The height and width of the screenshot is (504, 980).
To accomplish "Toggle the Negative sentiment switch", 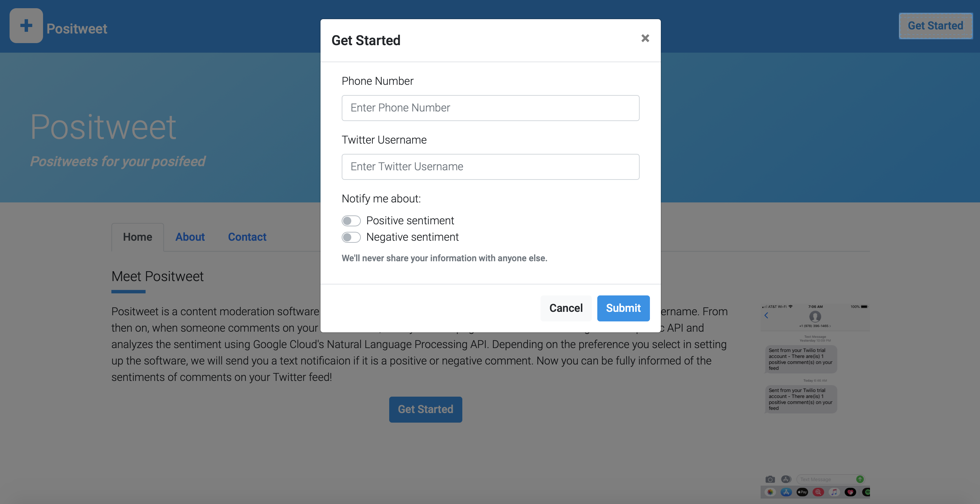I will [351, 237].
